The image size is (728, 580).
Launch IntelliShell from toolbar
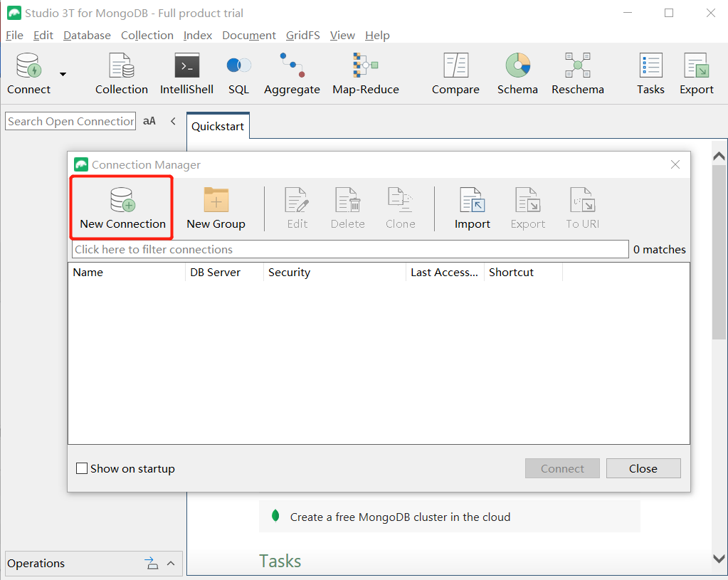(186, 74)
